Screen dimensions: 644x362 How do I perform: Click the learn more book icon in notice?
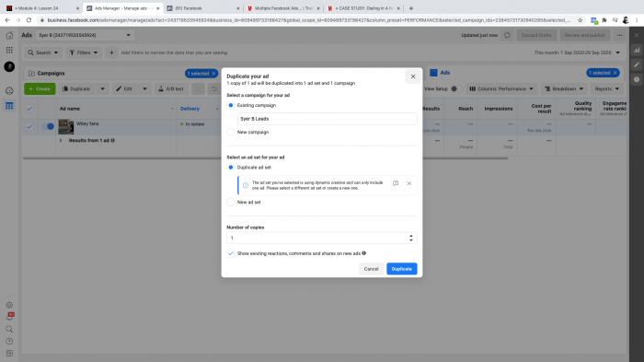coord(396,183)
